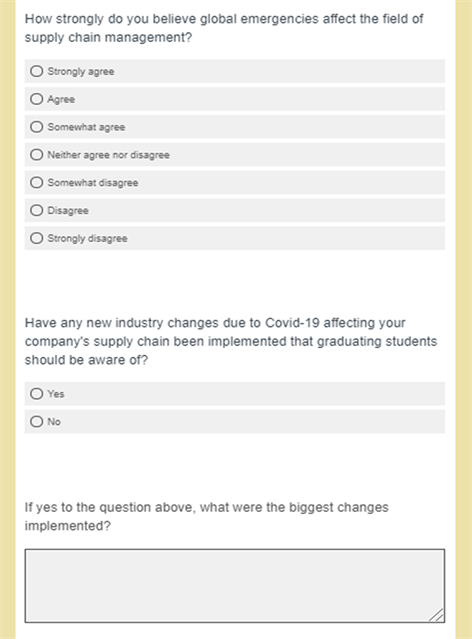
Task: Click the "Yes" label text
Action: pos(56,394)
